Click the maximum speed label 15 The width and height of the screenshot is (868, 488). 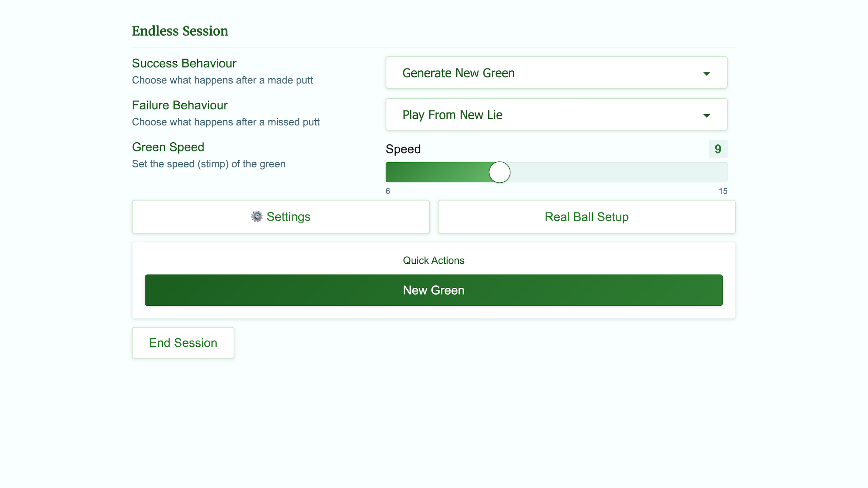pos(723,191)
